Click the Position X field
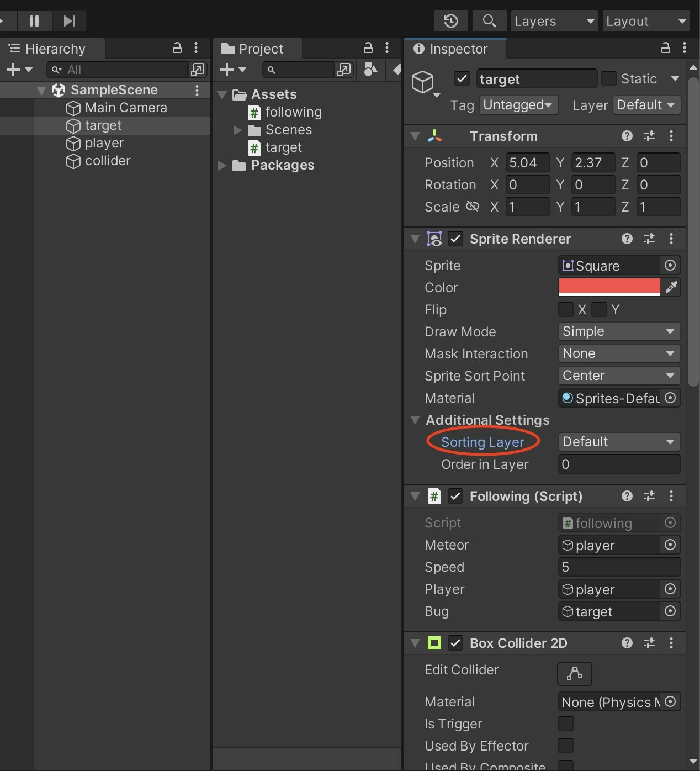The height and width of the screenshot is (771, 700). (527, 163)
